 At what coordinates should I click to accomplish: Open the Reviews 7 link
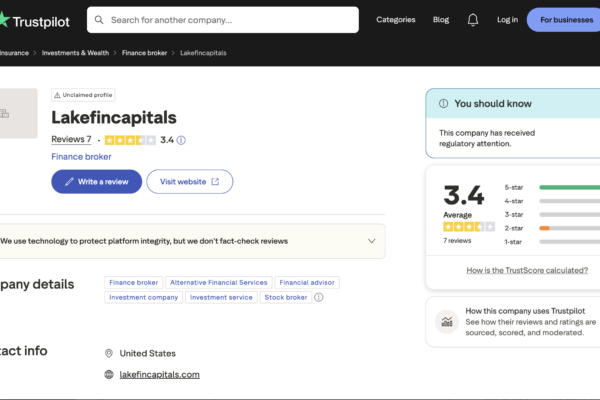pos(72,139)
